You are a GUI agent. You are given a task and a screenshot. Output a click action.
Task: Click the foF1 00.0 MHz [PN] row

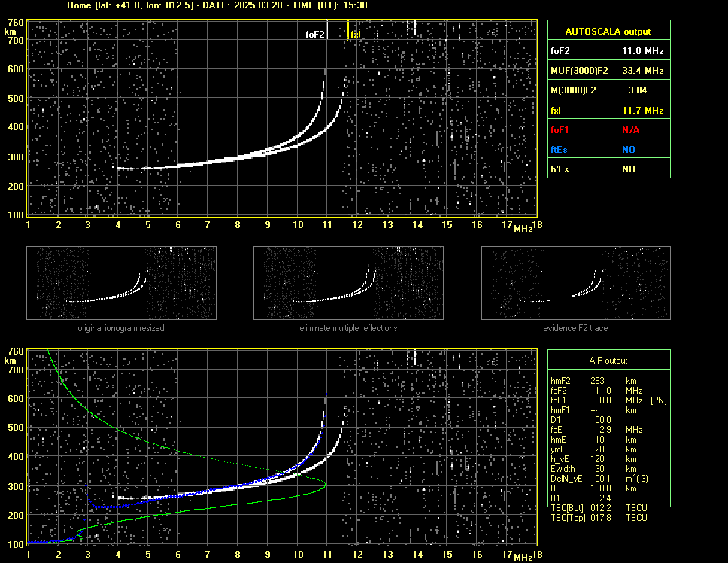click(x=608, y=400)
